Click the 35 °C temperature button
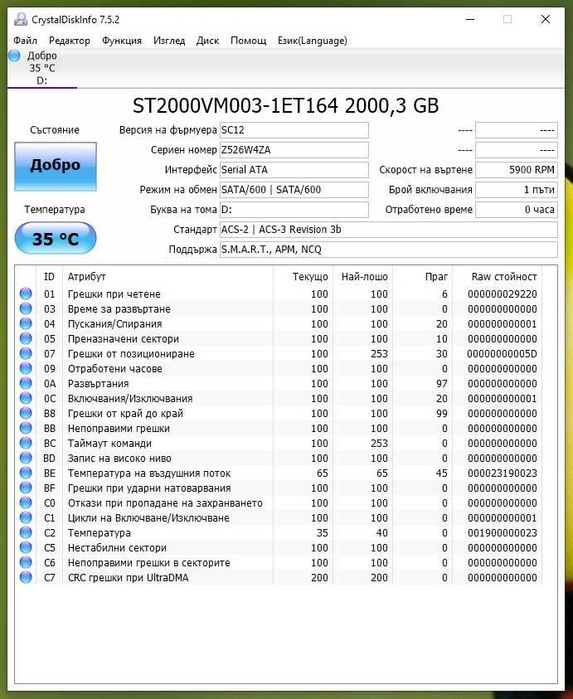The width and height of the screenshot is (573, 699). pos(55,238)
